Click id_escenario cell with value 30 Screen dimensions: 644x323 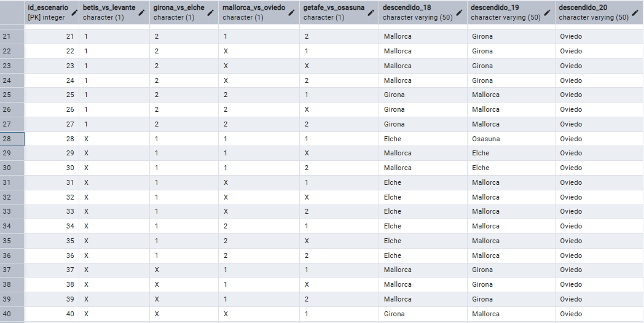click(52, 168)
